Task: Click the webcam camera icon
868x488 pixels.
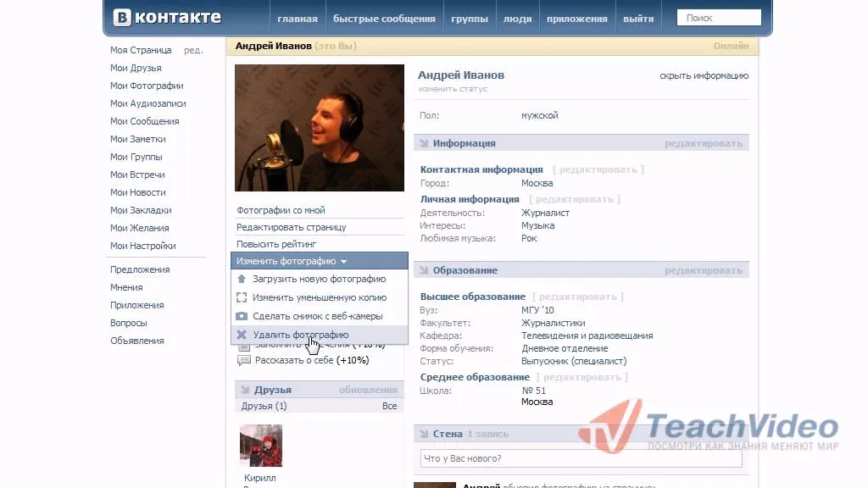Action: (x=242, y=316)
